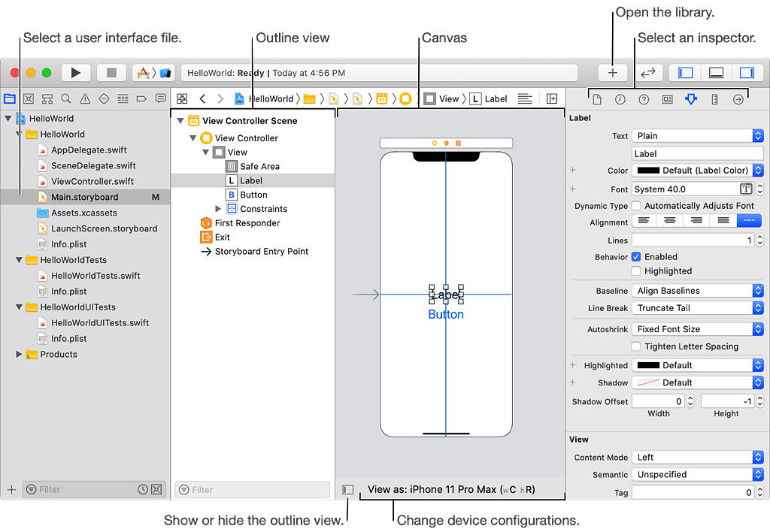
Task: Expand the Constraints outline item
Action: [219, 209]
